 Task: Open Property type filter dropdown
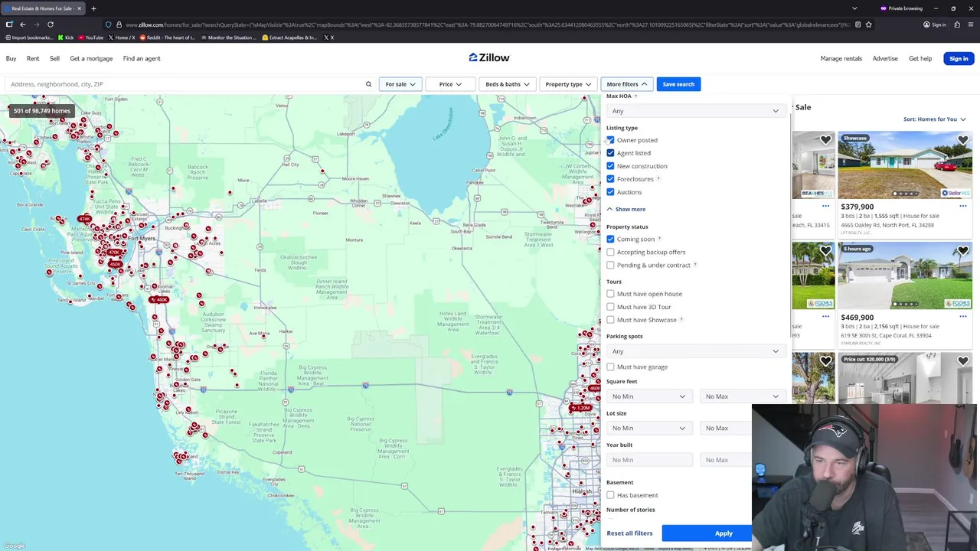[x=567, y=84]
